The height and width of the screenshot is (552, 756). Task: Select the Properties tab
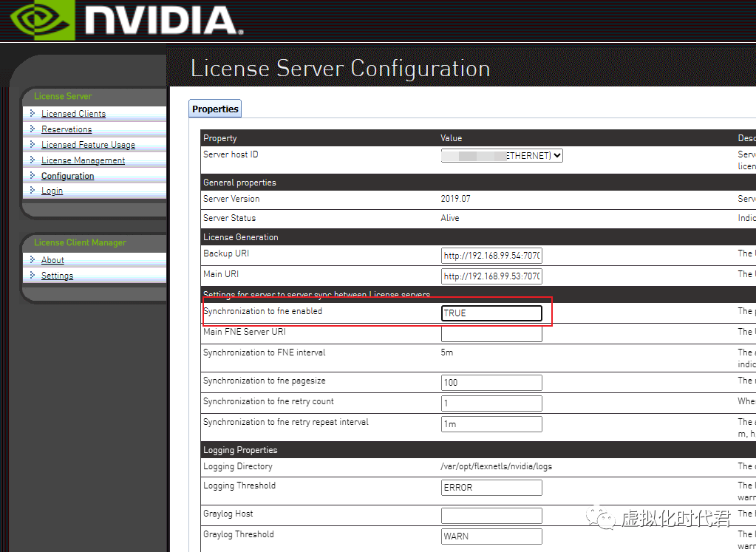coord(215,109)
